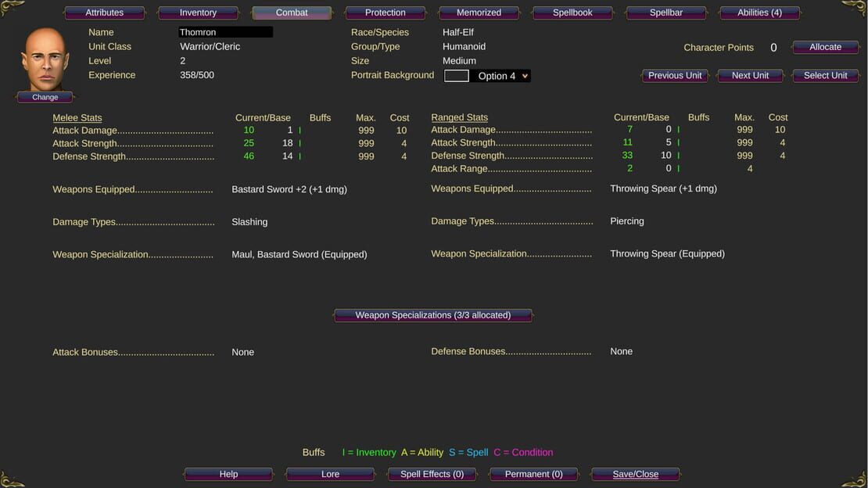Open the Abilities (4) tab
This screenshot has width=868, height=488.
point(759,13)
